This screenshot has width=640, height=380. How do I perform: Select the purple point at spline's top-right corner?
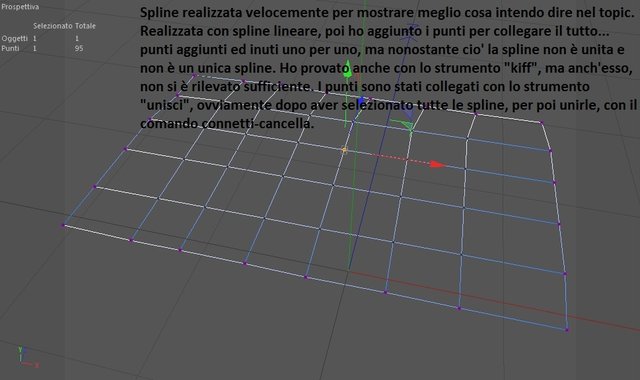coord(541,122)
